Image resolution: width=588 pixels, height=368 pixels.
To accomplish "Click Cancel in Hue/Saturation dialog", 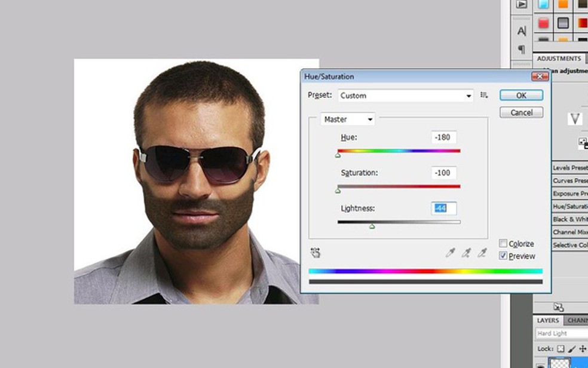I will (521, 112).
